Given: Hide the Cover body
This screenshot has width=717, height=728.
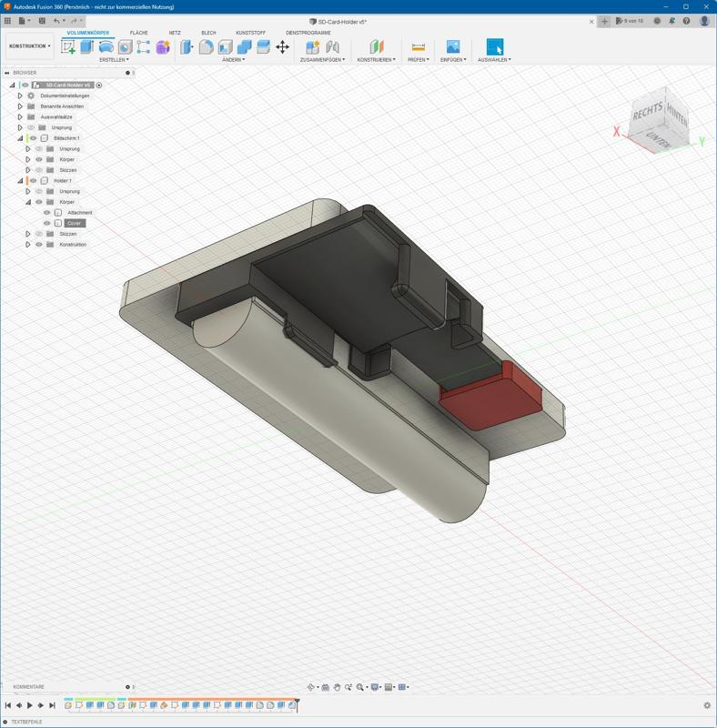Looking at the screenshot, I should [x=47, y=223].
